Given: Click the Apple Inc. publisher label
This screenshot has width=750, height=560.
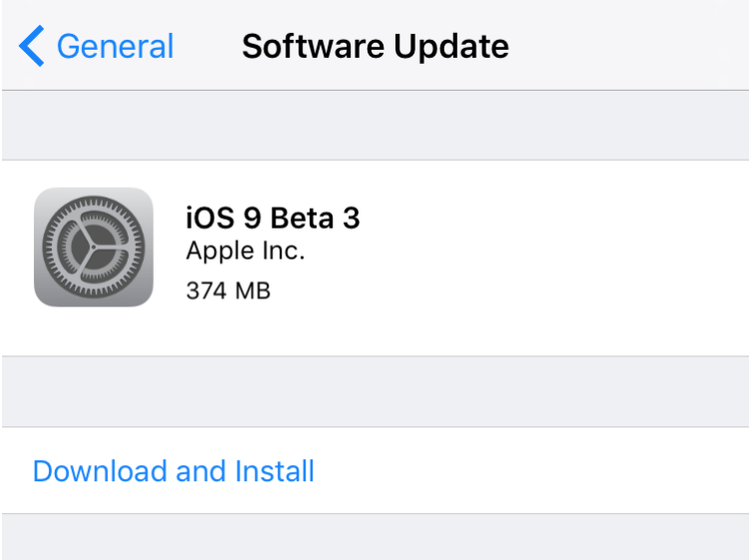Looking at the screenshot, I should tap(245, 252).
